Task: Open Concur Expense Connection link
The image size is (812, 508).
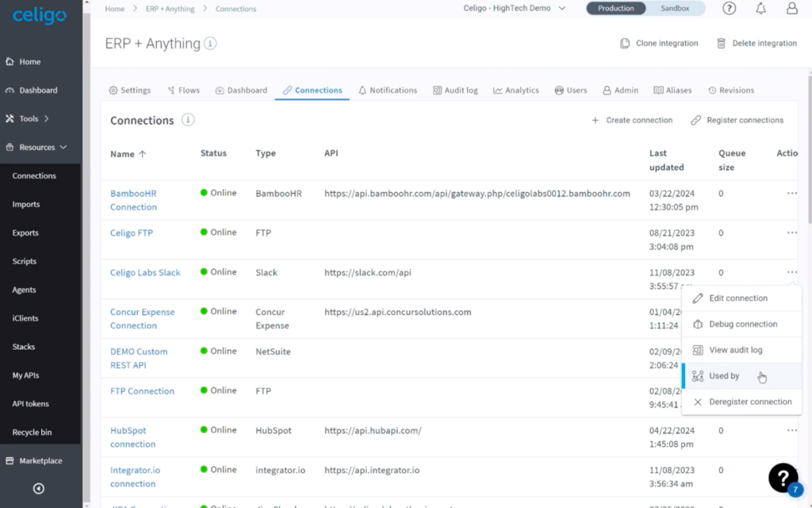Action: (143, 319)
